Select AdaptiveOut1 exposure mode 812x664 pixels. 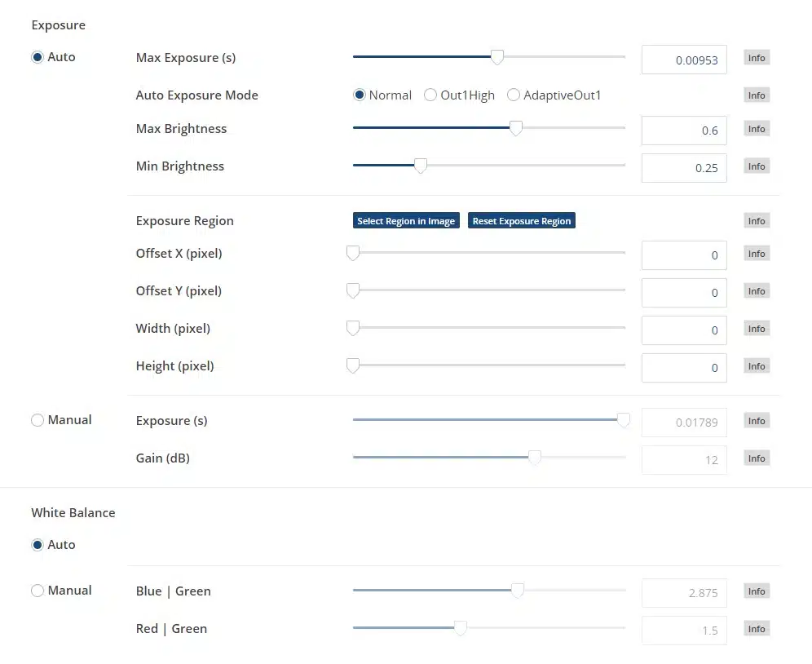[514, 95]
